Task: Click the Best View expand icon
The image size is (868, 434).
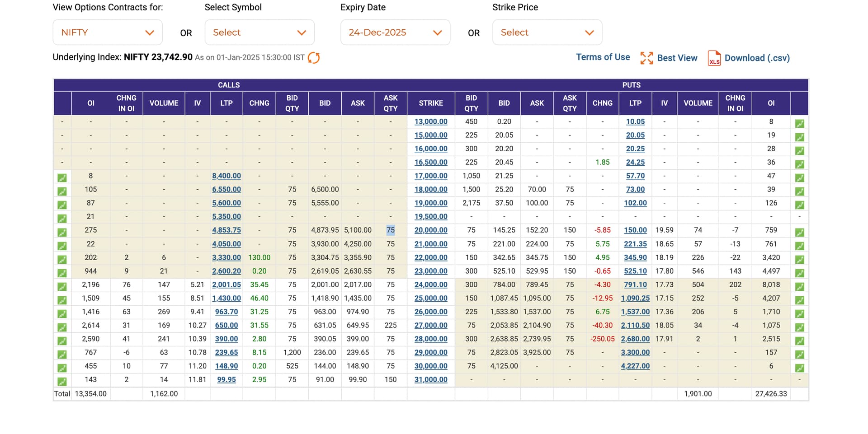Action: click(646, 58)
